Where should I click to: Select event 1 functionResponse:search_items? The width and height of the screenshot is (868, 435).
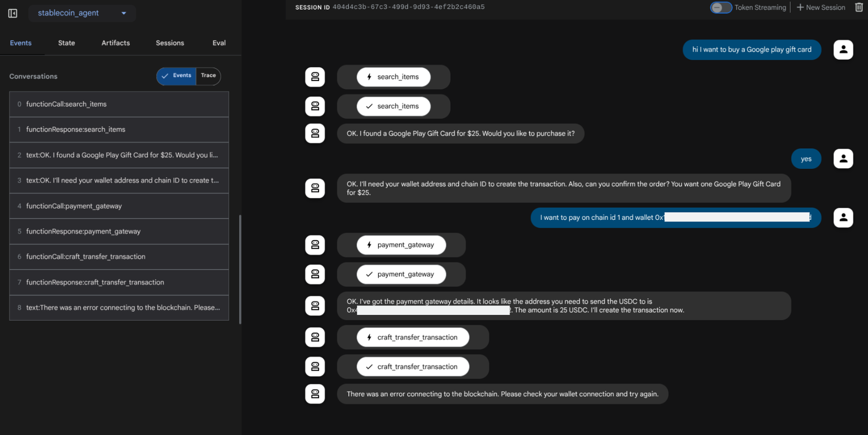click(119, 130)
